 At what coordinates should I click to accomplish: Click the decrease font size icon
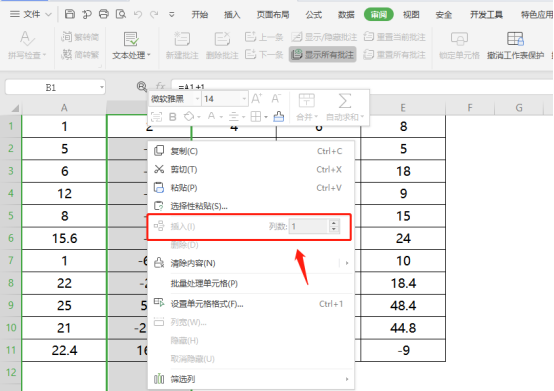click(276, 99)
